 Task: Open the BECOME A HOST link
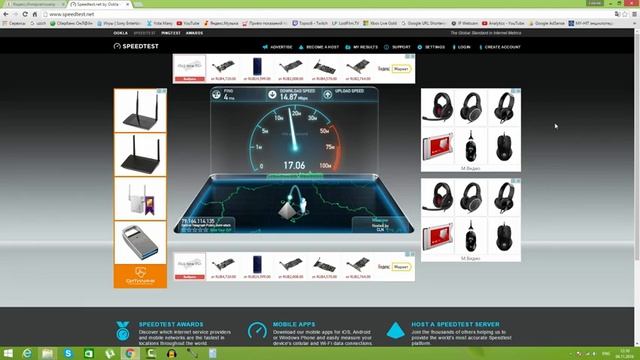click(x=319, y=47)
